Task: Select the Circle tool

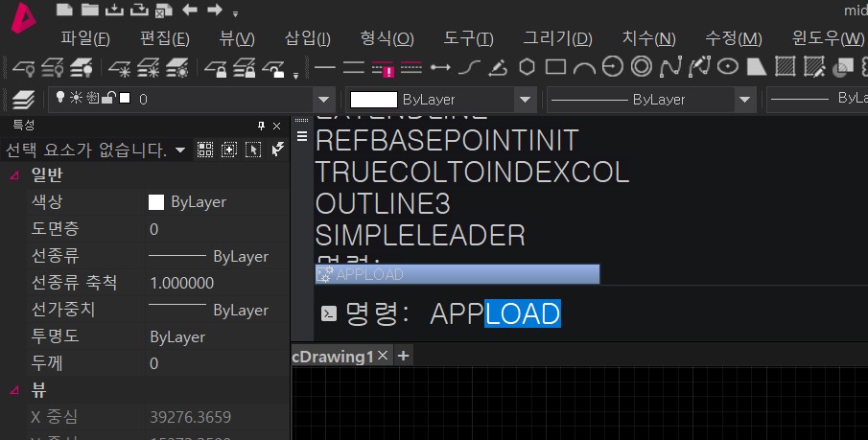Action: tap(613, 67)
